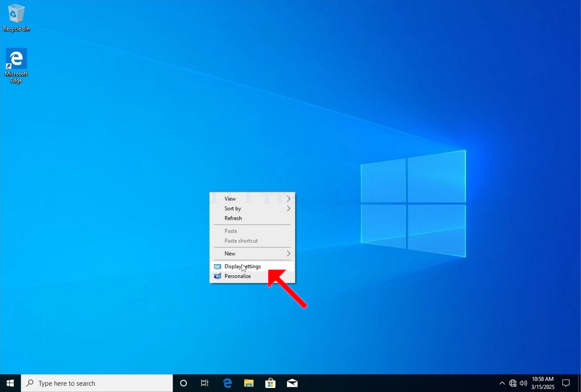Open File Explorer from the taskbar
Image resolution: width=581 pixels, height=392 pixels.
[249, 383]
